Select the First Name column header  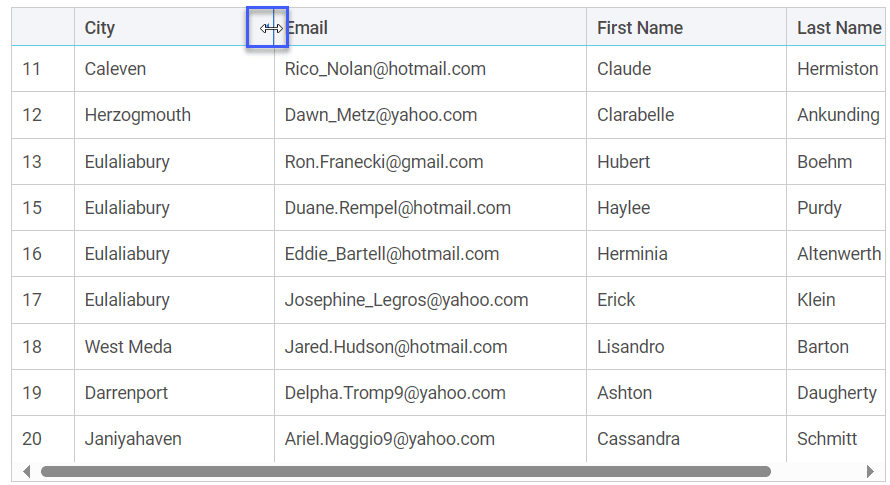pos(640,28)
